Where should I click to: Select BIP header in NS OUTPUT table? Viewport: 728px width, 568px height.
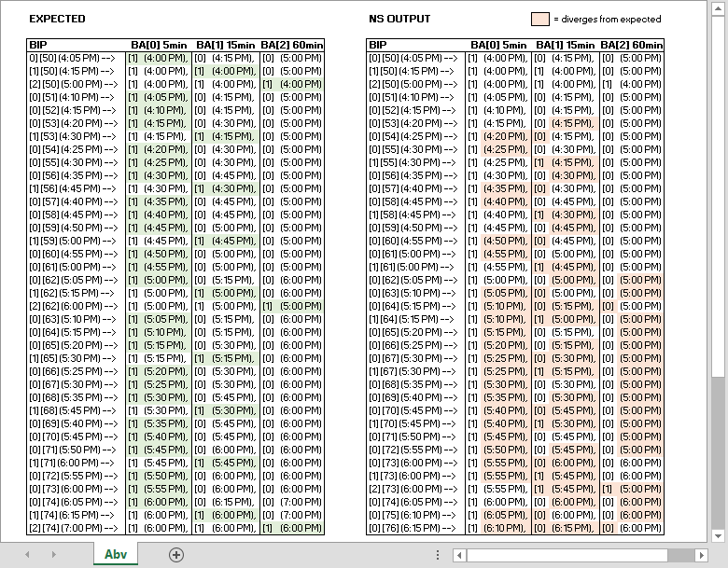377,45
